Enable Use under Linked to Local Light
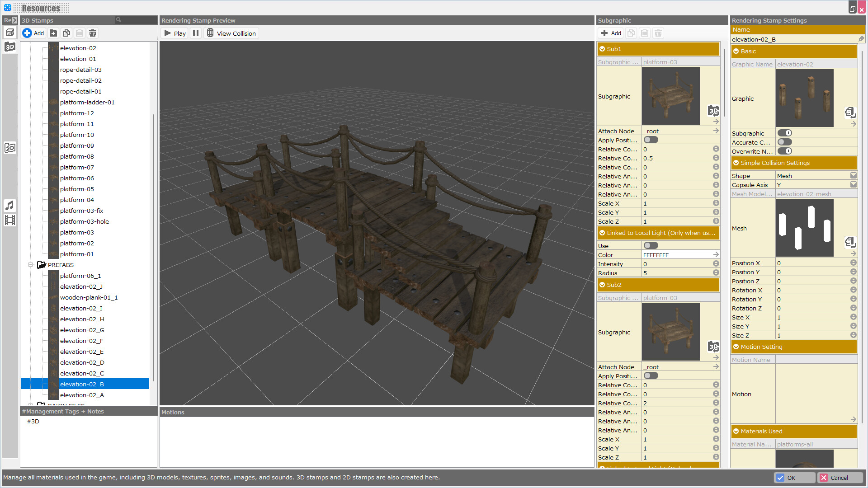 [651, 245]
